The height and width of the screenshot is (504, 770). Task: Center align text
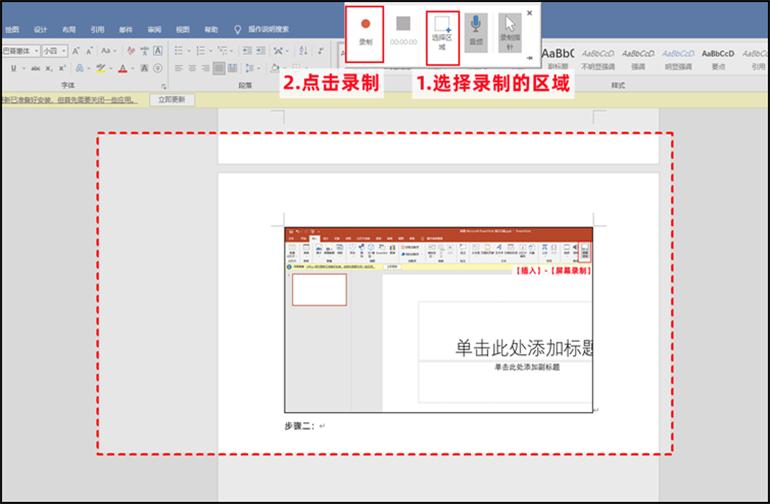point(192,68)
